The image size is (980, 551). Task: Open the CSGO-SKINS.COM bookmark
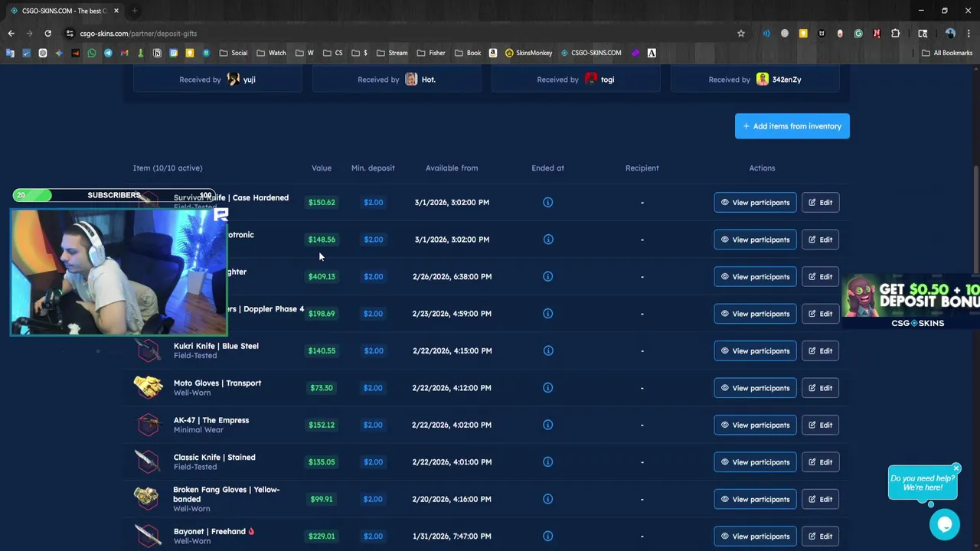tap(591, 53)
